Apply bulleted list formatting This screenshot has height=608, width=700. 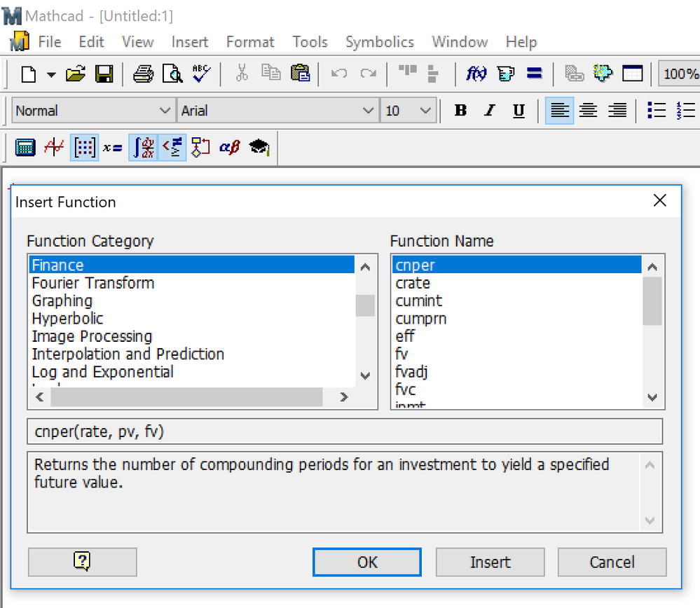tap(657, 110)
